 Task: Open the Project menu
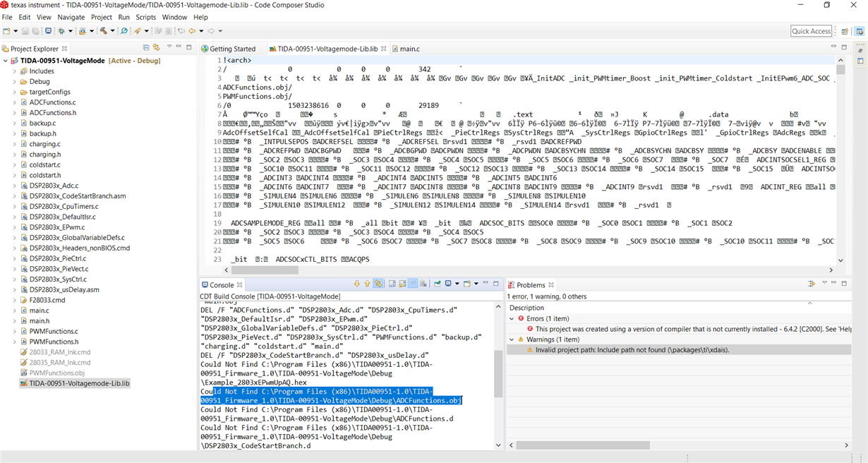point(102,17)
